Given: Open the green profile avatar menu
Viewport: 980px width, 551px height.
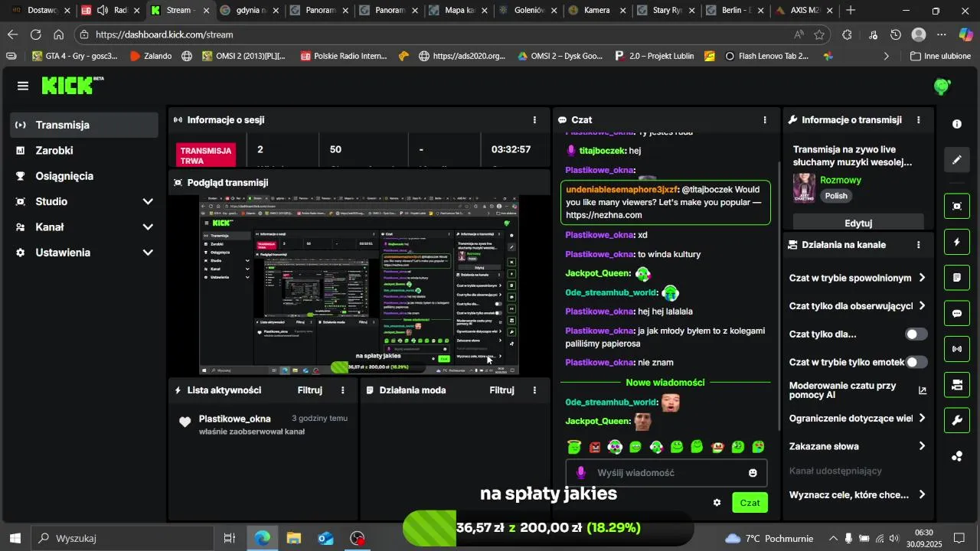Looking at the screenshot, I should [x=942, y=86].
